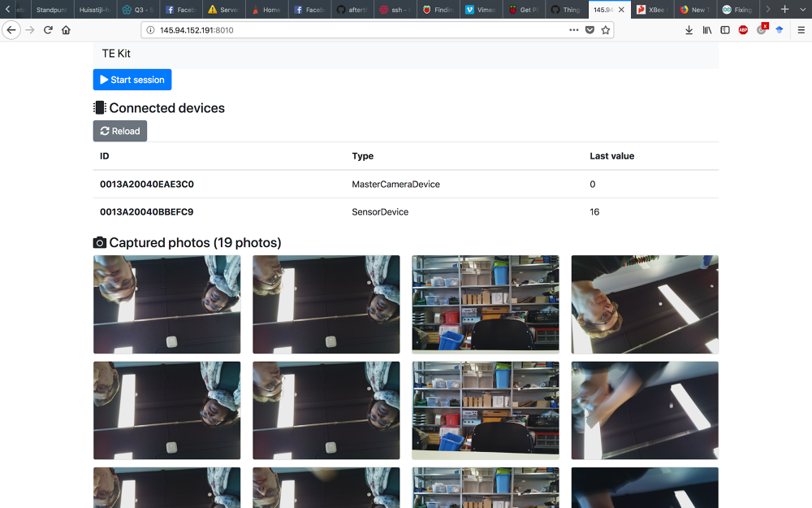Viewport: 812px width, 508px height.
Task: Switch to the Fixing tab
Action: pos(738,9)
